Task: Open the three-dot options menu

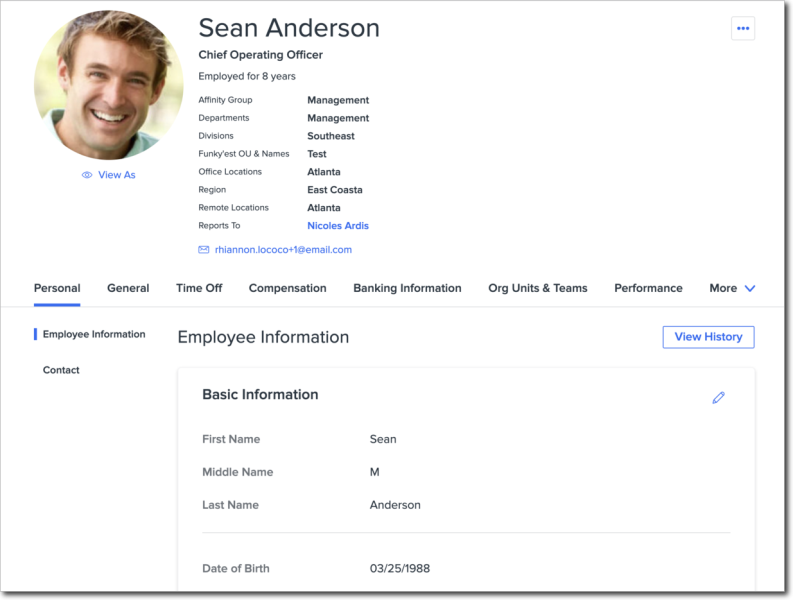Action: click(x=742, y=28)
